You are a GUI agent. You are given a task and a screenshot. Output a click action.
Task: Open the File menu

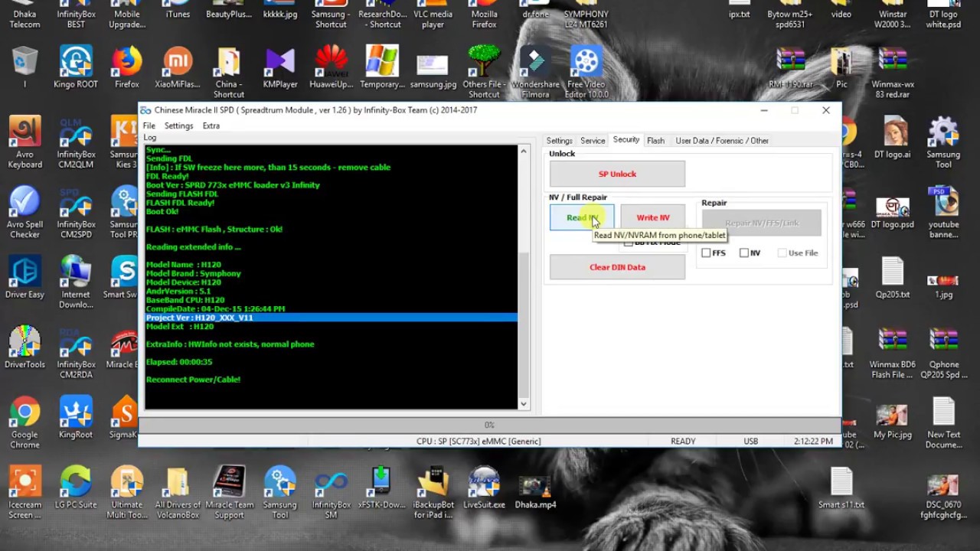coord(149,126)
